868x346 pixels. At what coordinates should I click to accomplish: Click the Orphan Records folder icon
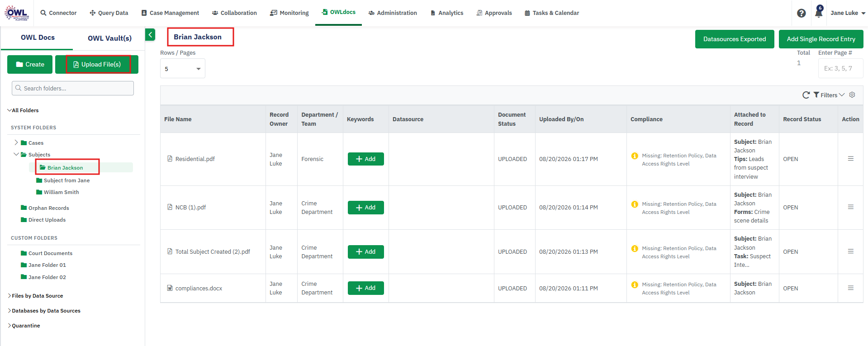tap(24, 208)
